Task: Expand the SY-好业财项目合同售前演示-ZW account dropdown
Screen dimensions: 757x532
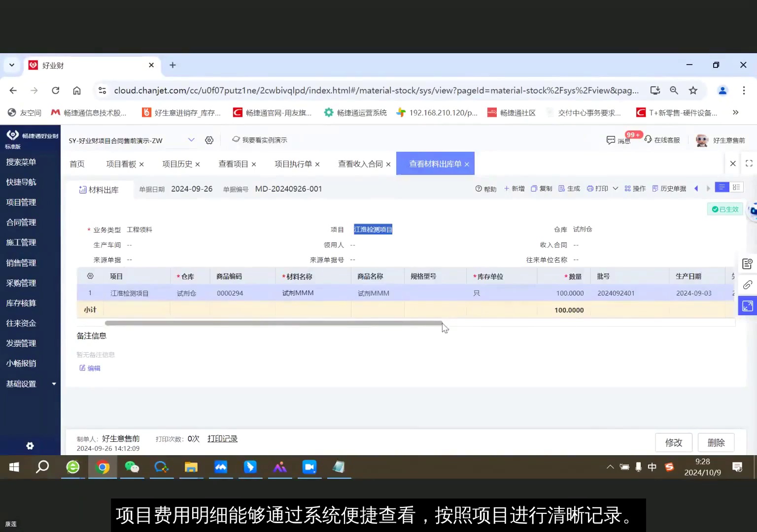Action: (x=191, y=140)
